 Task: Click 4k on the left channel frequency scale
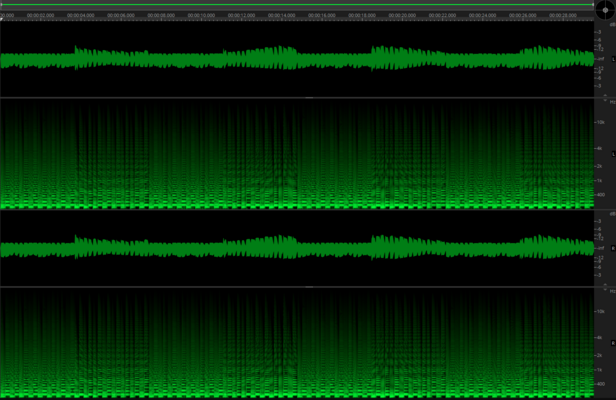pyautogui.click(x=600, y=149)
